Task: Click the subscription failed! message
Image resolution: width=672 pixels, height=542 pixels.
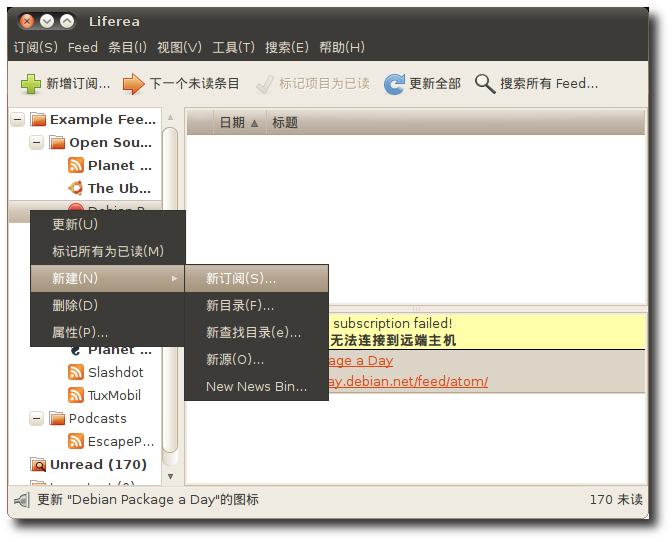Action: coord(393,323)
